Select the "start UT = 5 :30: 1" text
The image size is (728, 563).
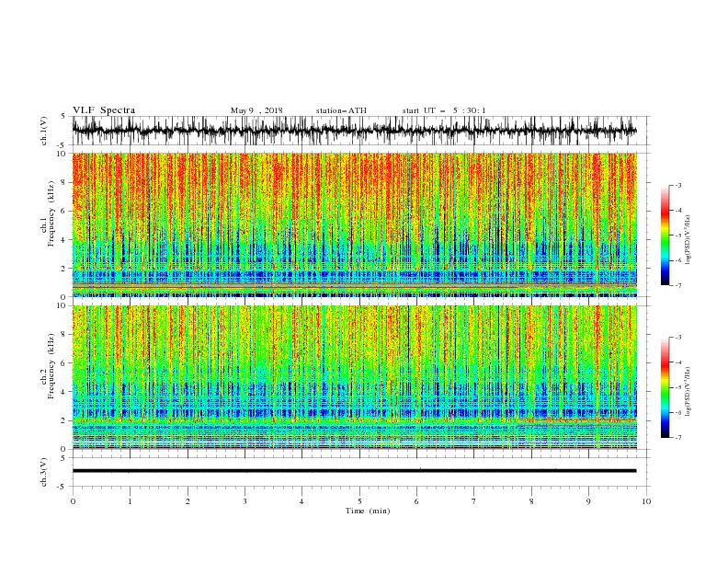pyautogui.click(x=444, y=110)
